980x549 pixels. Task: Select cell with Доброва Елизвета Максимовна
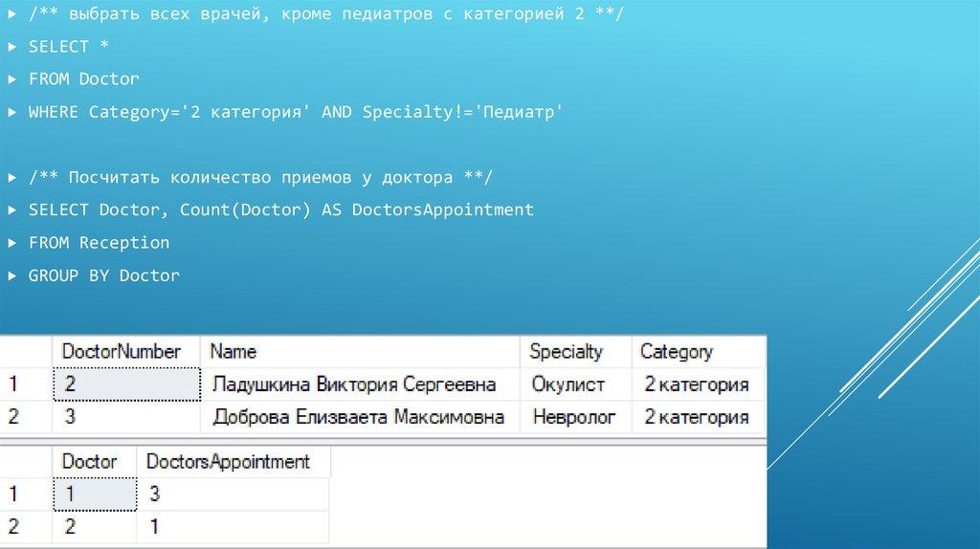click(x=358, y=417)
